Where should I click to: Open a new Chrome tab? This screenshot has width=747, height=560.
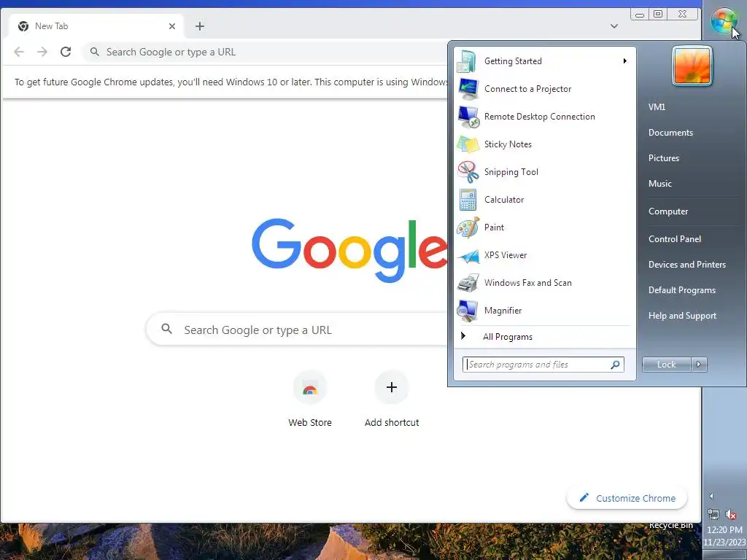[x=200, y=26]
